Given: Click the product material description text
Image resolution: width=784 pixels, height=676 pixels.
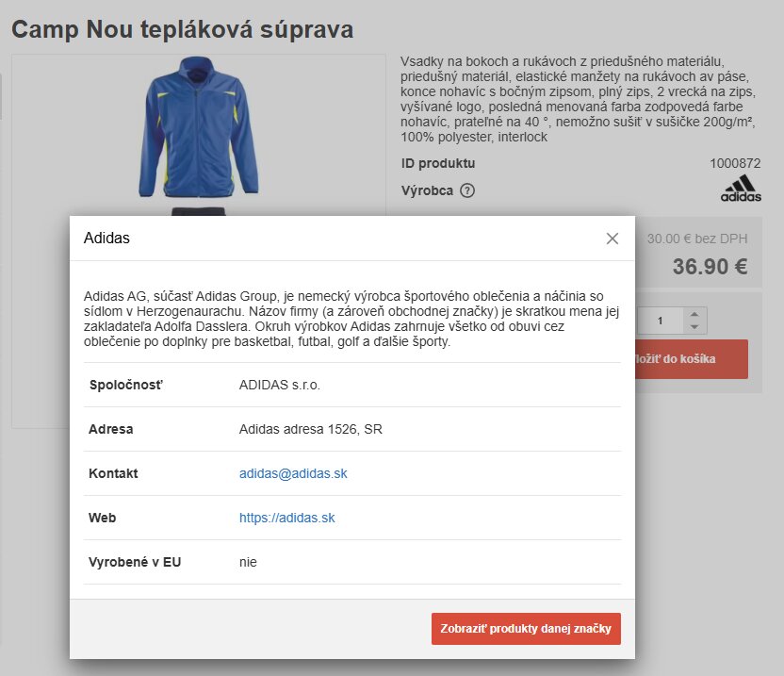Looking at the screenshot, I should pyautogui.click(x=579, y=99).
